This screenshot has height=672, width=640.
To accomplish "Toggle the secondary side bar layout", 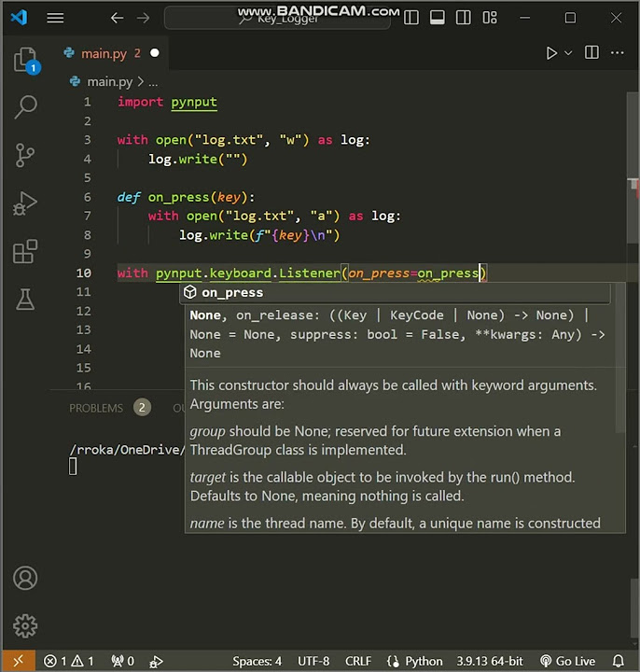I will 464,18.
